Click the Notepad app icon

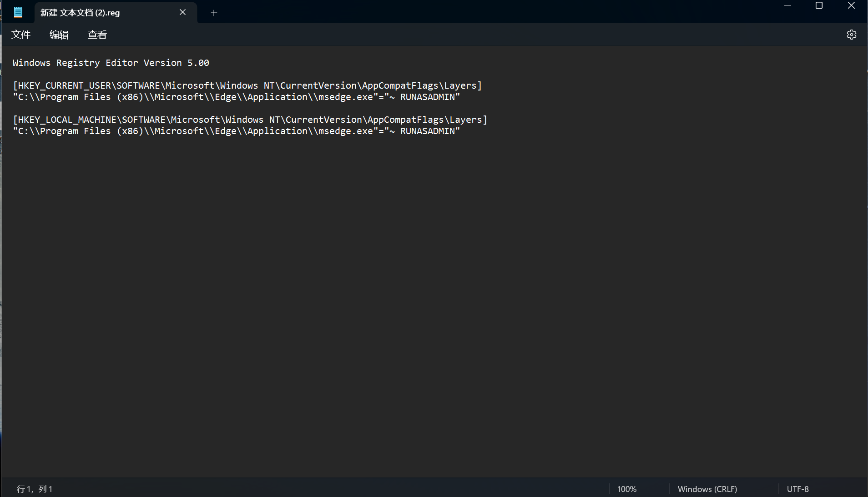18,12
